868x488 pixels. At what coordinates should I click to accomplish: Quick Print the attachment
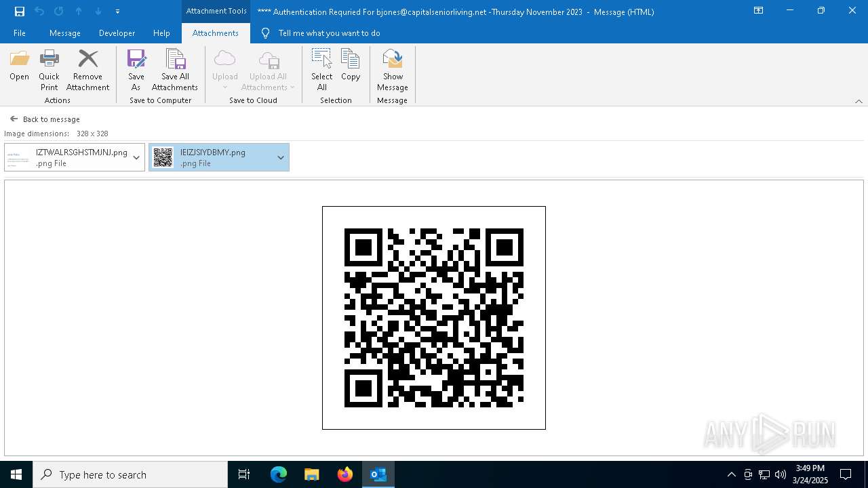pos(49,70)
